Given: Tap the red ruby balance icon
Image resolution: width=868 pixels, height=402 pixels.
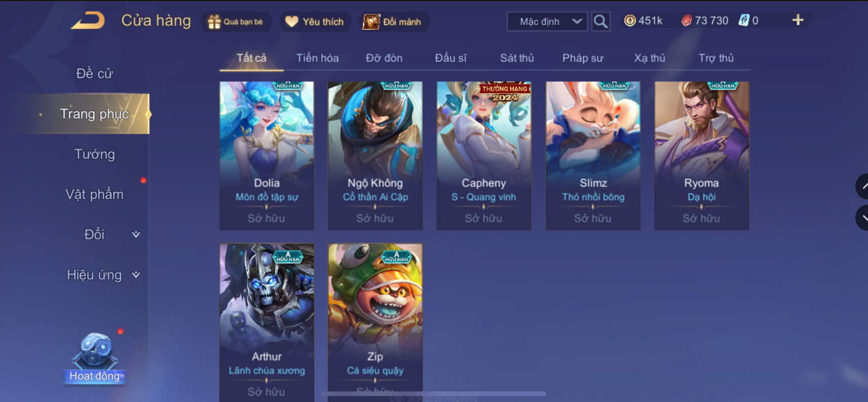Looking at the screenshot, I should click(x=686, y=21).
